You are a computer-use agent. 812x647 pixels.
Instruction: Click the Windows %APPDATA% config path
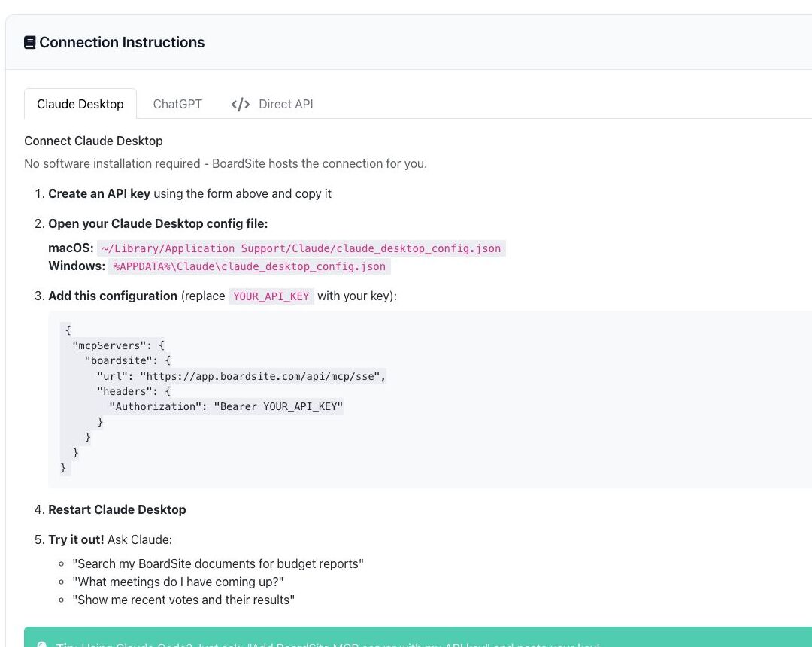(x=250, y=266)
